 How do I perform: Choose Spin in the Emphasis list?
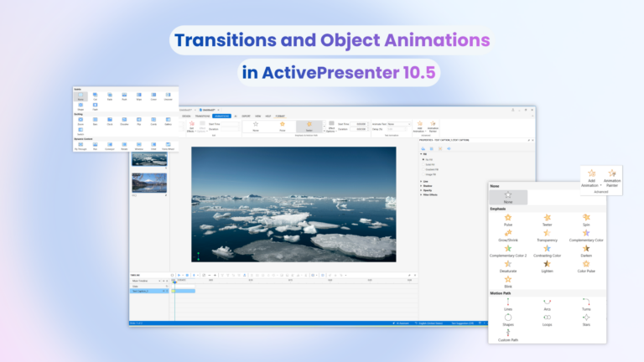[586, 220]
